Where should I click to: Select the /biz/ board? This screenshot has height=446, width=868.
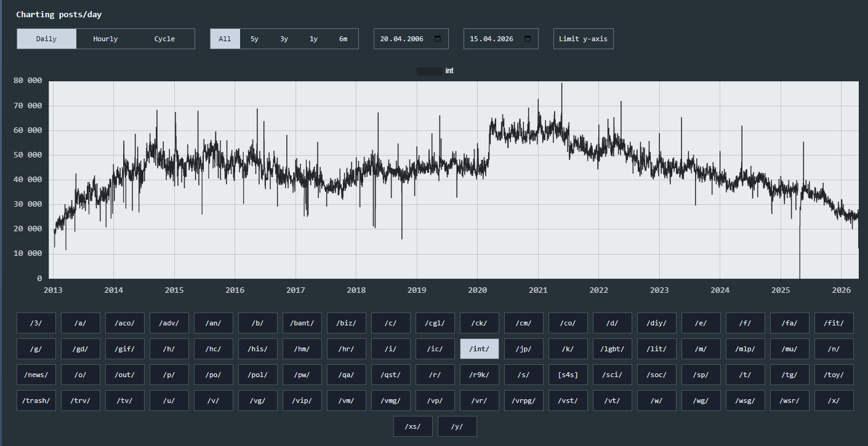click(347, 323)
